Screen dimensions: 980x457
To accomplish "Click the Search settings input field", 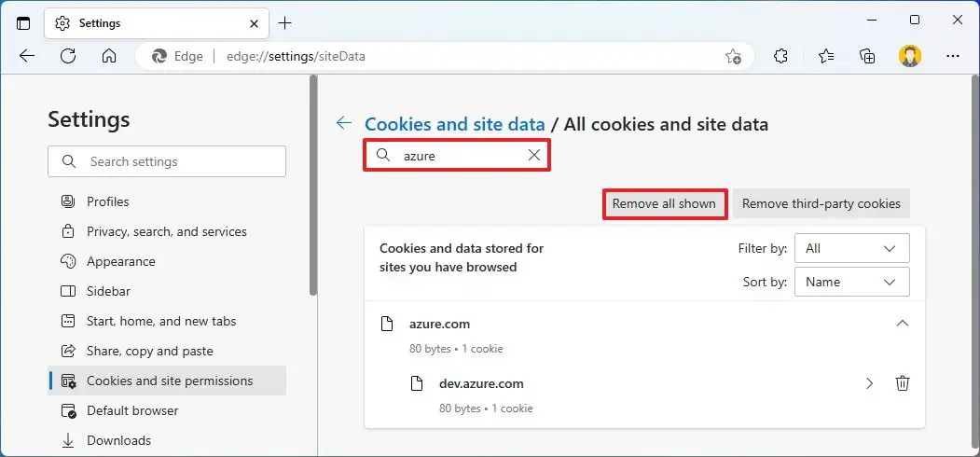I will [x=167, y=161].
